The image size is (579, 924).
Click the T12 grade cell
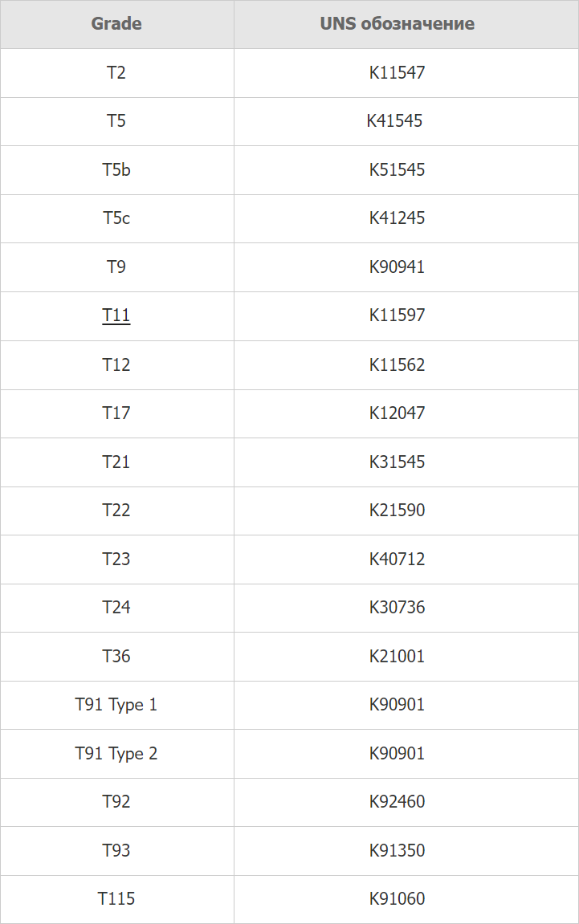coord(116,364)
